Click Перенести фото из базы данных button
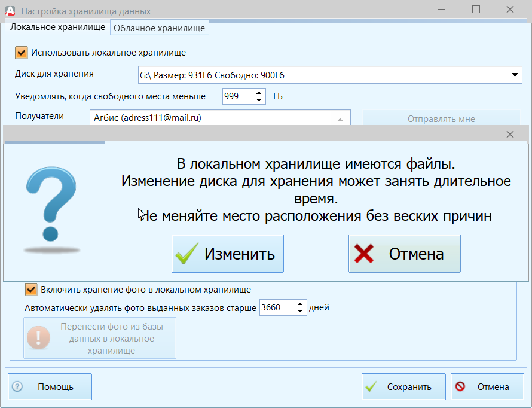 point(100,338)
